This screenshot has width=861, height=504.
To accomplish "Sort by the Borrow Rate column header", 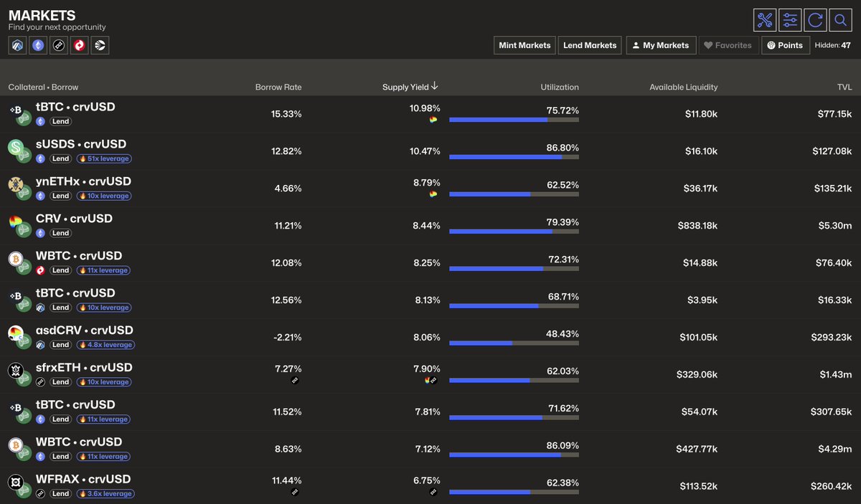I will [278, 87].
